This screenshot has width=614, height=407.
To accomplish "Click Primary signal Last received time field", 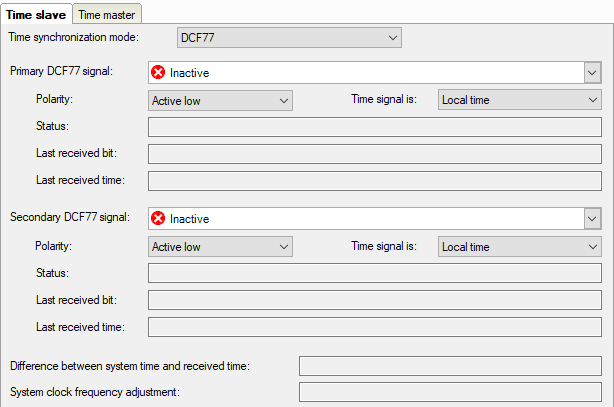I will point(374,181).
